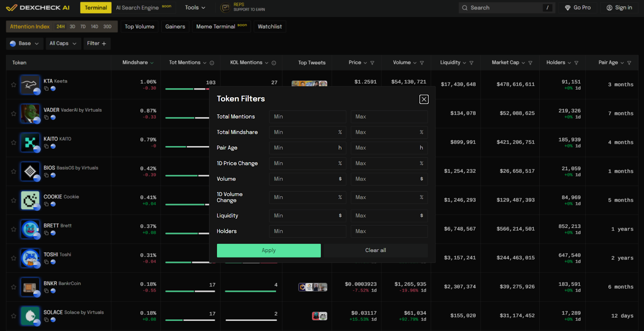Click the KAITO token logo
The height and width of the screenshot is (331, 644).
(30, 143)
